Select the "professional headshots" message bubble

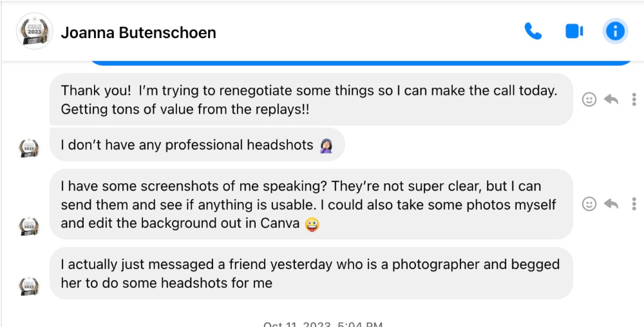coord(197,144)
